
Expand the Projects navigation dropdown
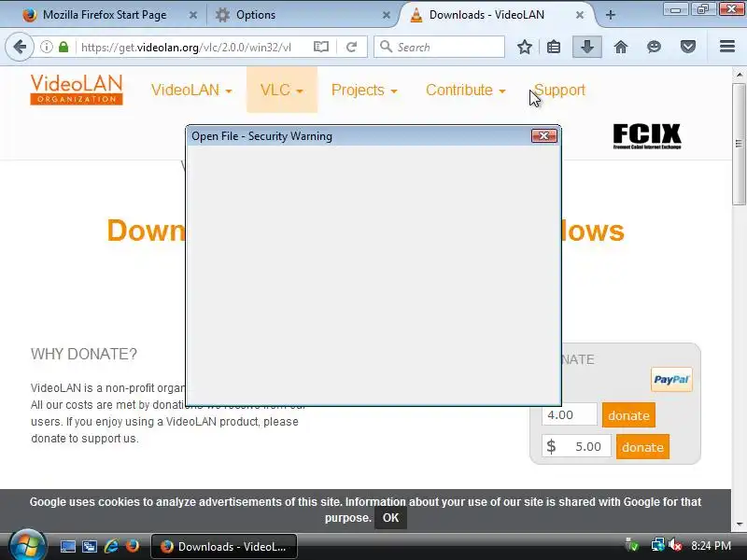(364, 90)
